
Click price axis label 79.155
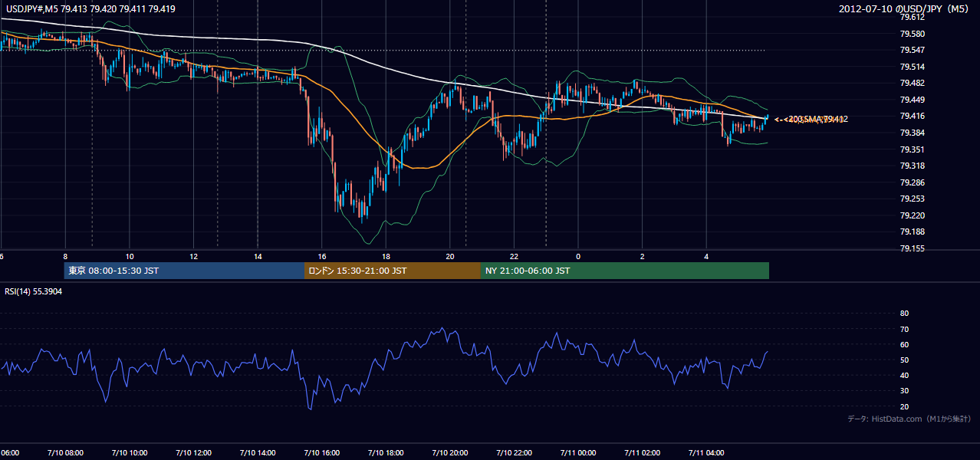coord(913,248)
